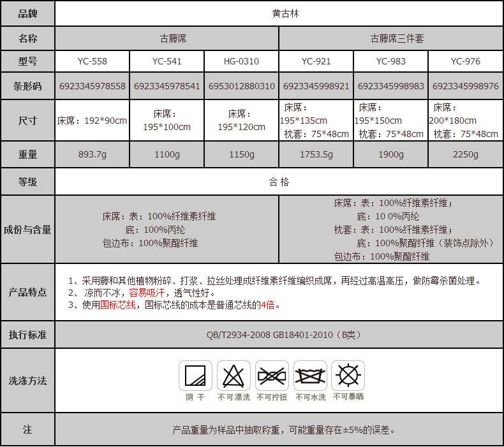Select model number YC-541

[x=167, y=61]
